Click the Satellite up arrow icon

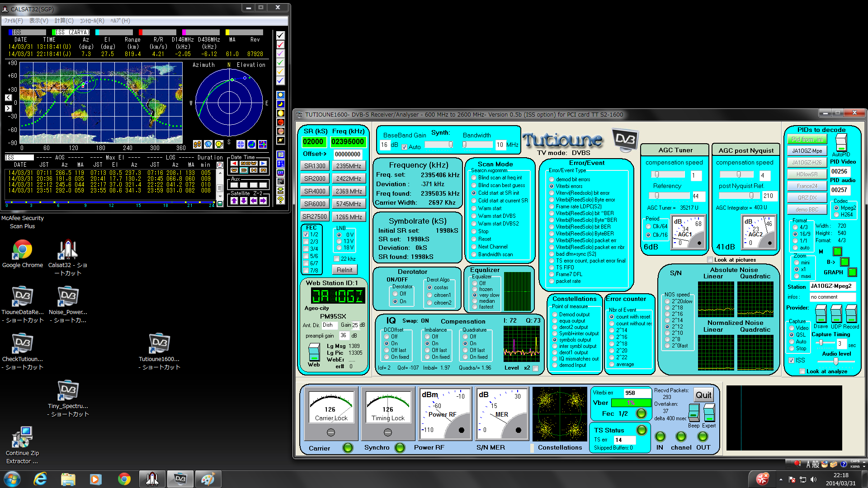pos(234,201)
